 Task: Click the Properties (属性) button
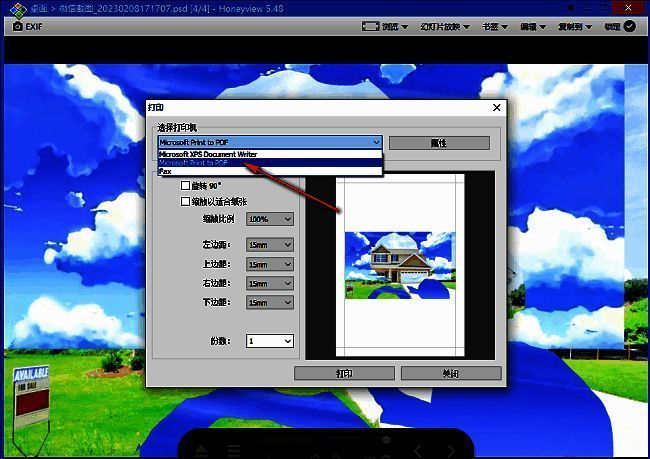point(438,143)
